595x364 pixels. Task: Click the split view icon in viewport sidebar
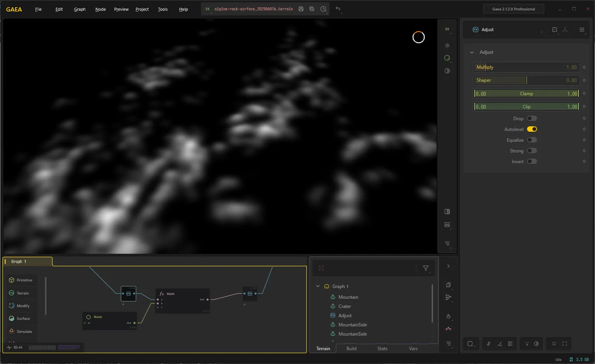(447, 212)
